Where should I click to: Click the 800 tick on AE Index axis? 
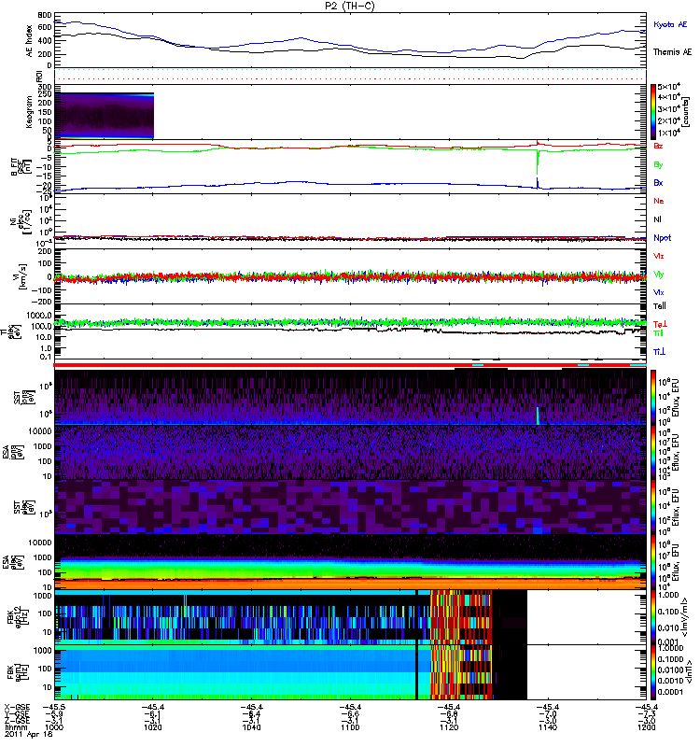pyautogui.click(x=45, y=15)
